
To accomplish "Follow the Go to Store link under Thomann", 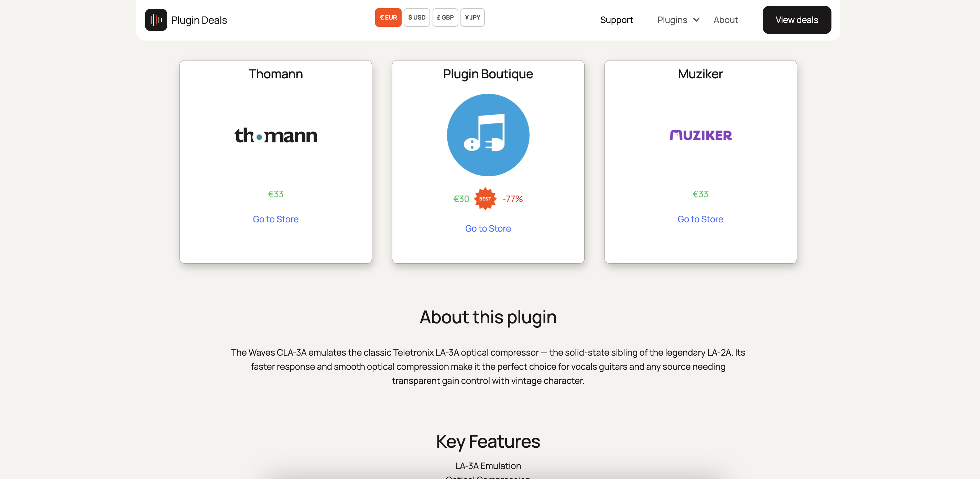I will pyautogui.click(x=275, y=219).
